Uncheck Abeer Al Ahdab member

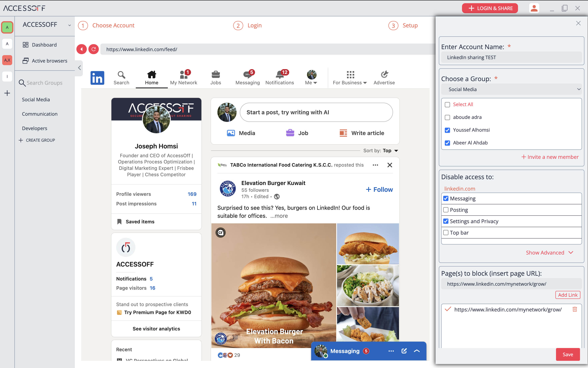pyautogui.click(x=447, y=143)
